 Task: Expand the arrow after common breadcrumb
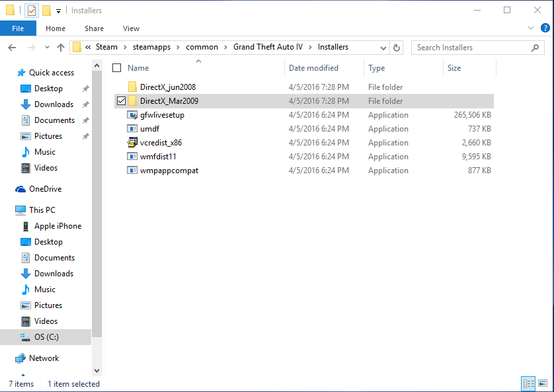[225, 48]
